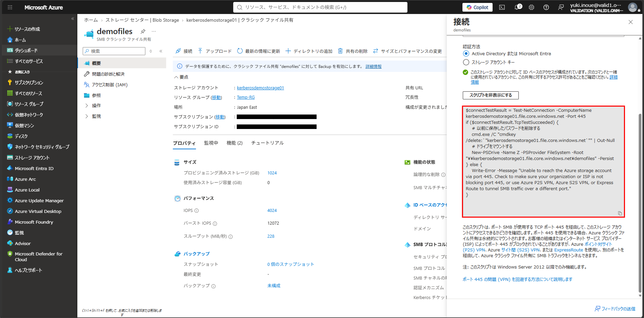This screenshot has height=318, width=644.
Task: Open the help question mark icon
Action: (546, 7)
